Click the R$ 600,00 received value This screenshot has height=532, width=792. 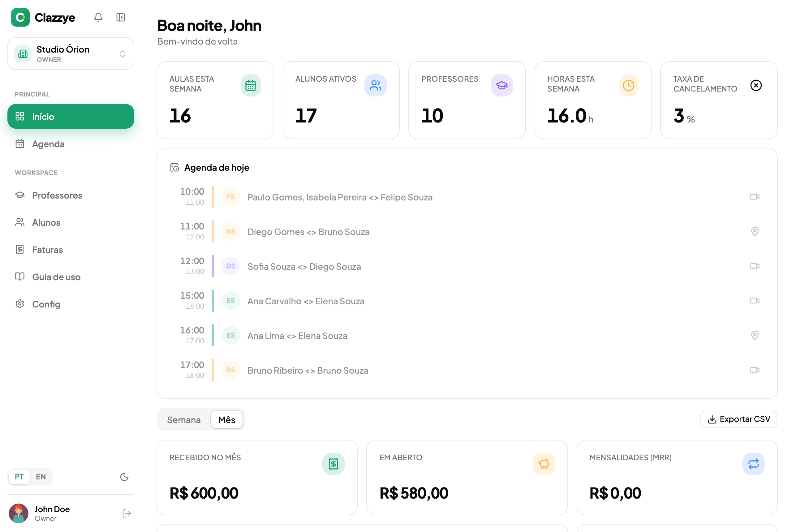pos(204,493)
